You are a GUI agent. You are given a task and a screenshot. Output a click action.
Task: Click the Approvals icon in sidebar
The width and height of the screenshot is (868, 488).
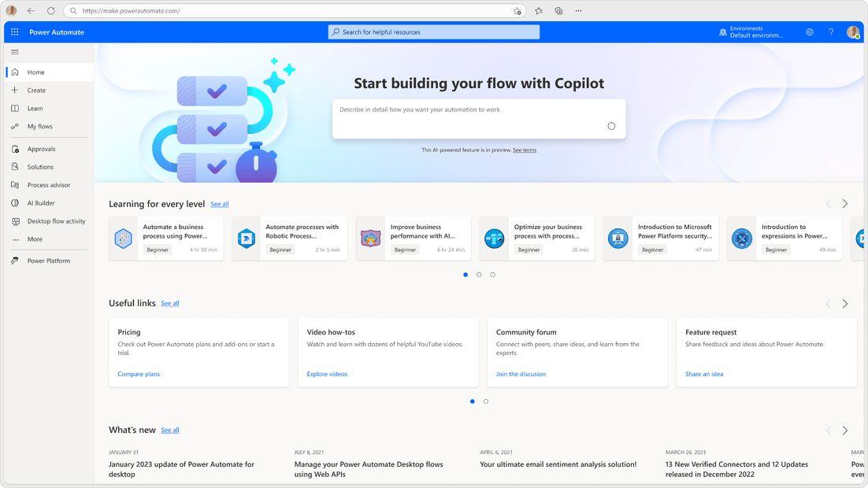pyautogui.click(x=15, y=149)
